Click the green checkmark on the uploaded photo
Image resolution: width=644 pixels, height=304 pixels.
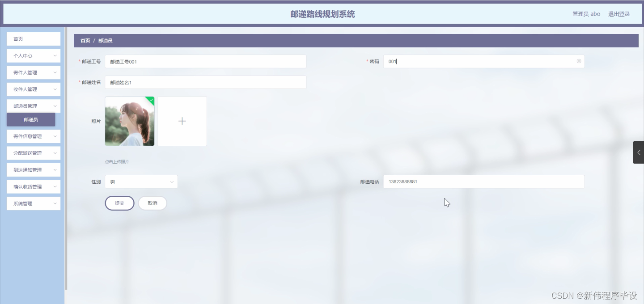click(x=151, y=99)
